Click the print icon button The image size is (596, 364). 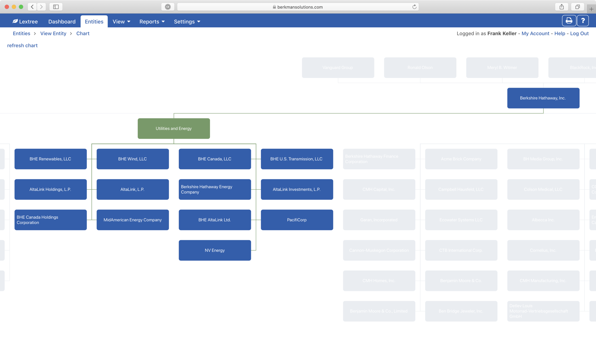pyautogui.click(x=569, y=21)
